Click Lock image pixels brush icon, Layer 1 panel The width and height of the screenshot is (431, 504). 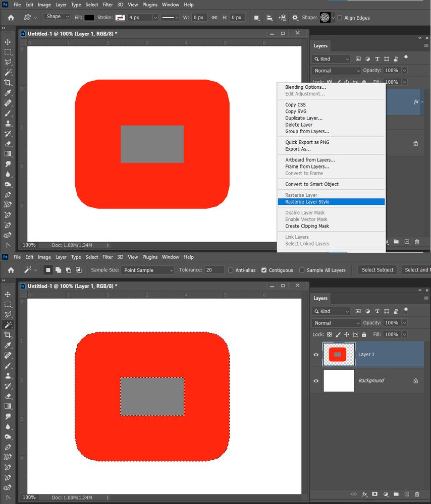(x=338, y=334)
